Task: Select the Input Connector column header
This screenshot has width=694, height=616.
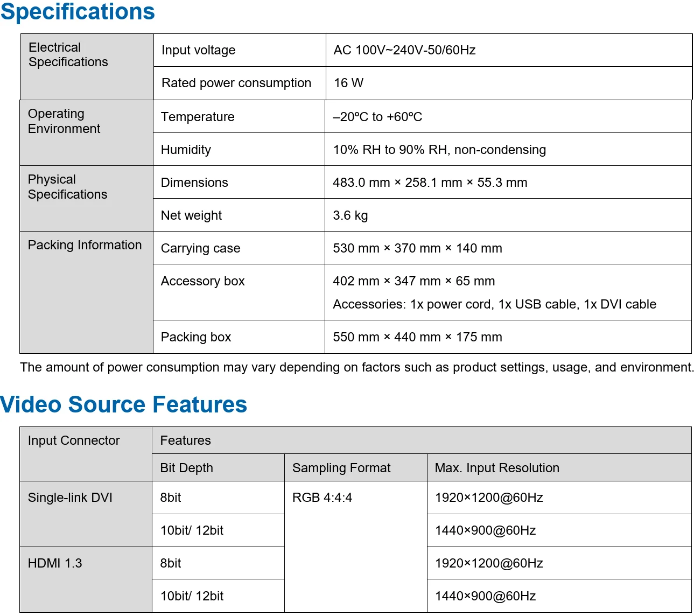Action: tap(73, 440)
